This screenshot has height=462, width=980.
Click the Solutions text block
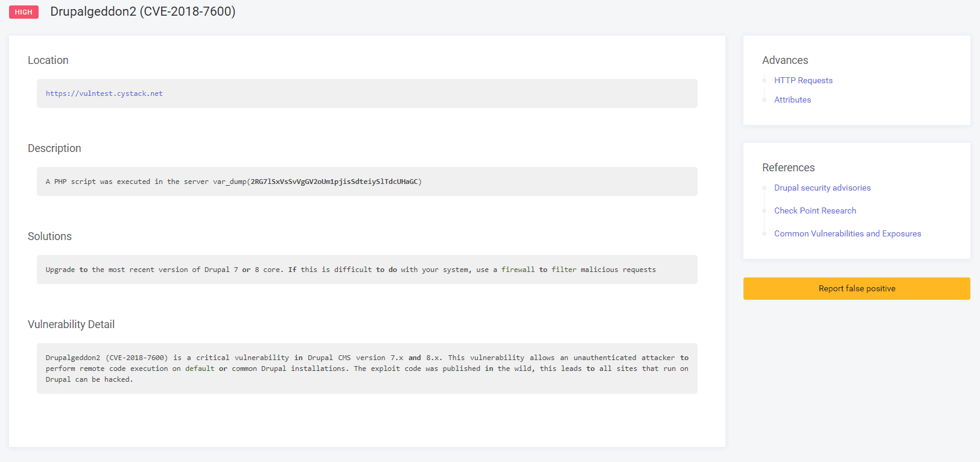pos(367,270)
